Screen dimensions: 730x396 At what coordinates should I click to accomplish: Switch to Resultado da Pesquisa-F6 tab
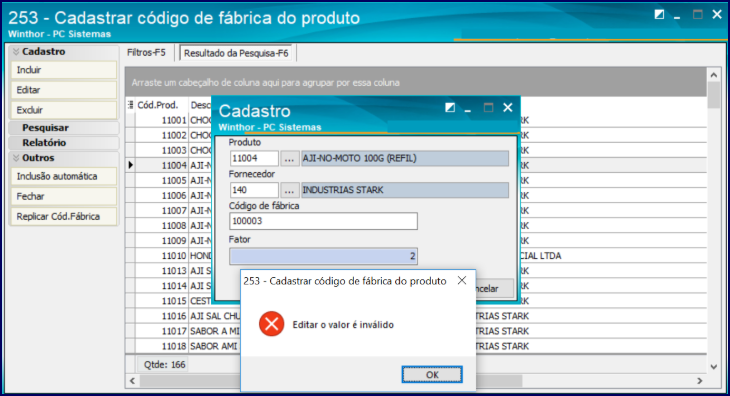(236, 53)
